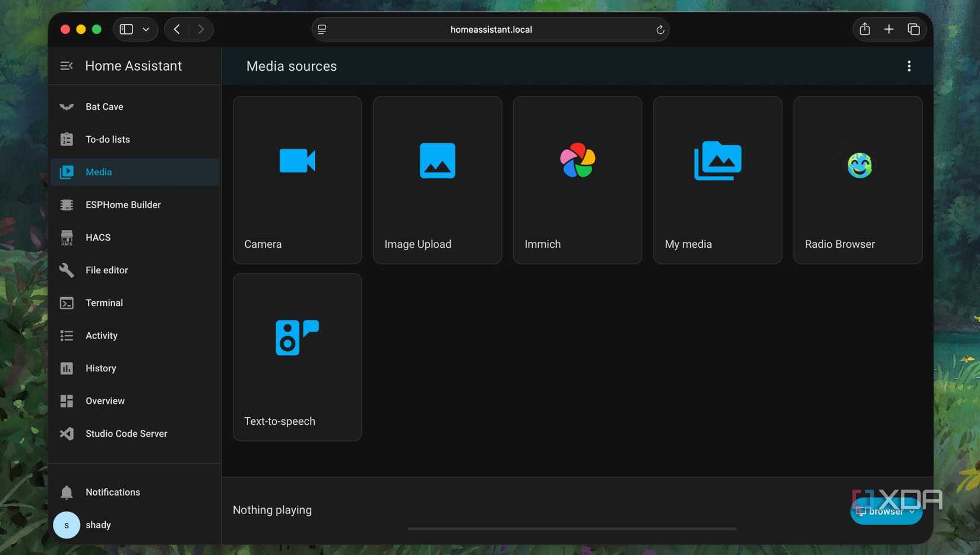Click the homeassistant.local address bar

[491, 29]
